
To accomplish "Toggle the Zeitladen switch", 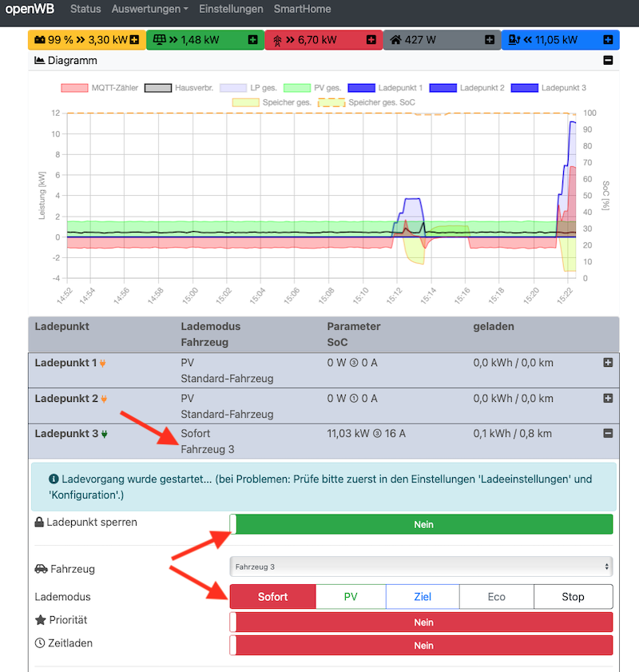I will 421,646.
